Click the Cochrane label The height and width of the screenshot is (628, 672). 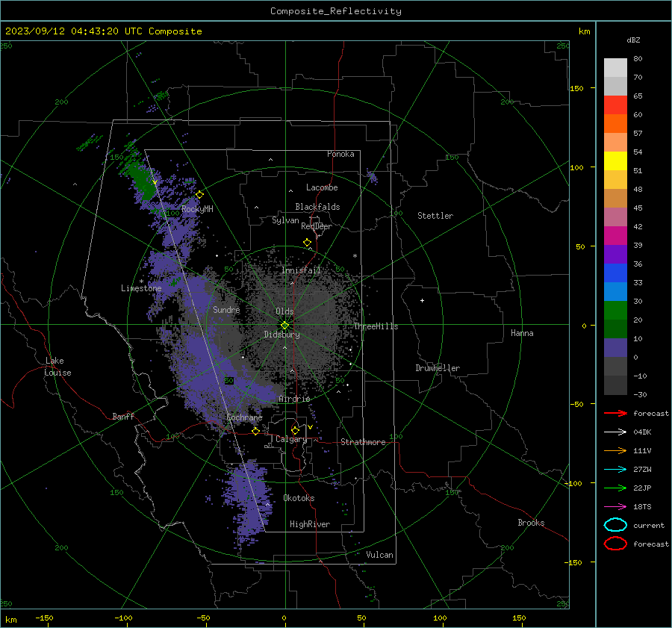click(x=244, y=417)
